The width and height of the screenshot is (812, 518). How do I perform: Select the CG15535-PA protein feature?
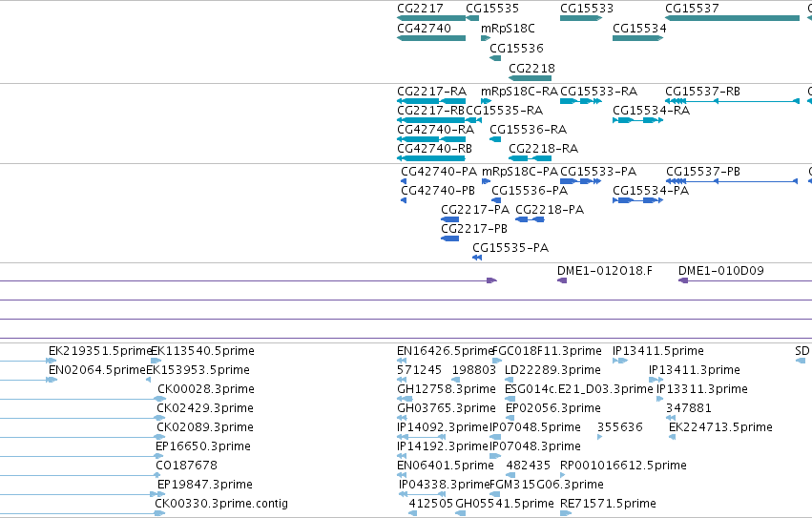477,258
